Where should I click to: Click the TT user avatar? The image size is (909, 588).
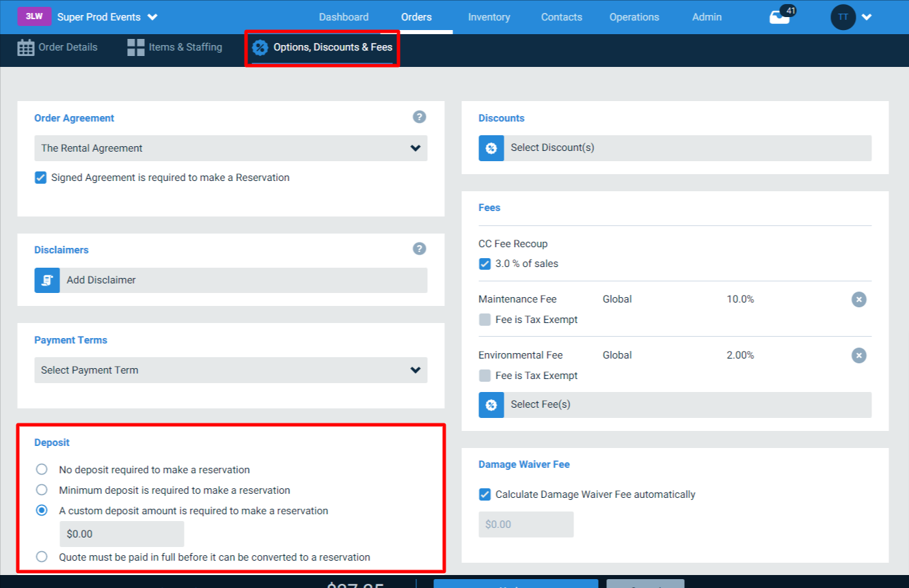[843, 17]
